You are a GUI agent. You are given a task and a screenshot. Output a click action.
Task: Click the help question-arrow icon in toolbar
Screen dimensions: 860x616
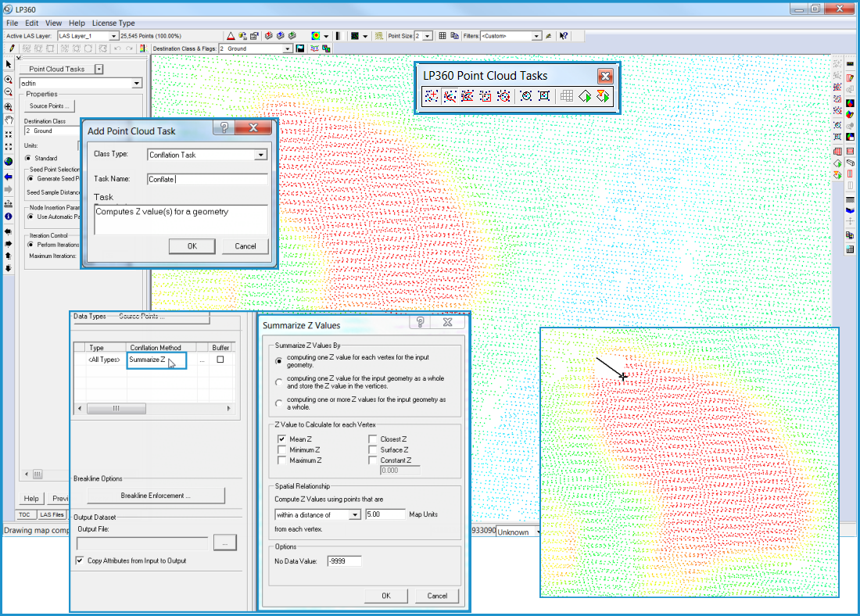coord(563,36)
